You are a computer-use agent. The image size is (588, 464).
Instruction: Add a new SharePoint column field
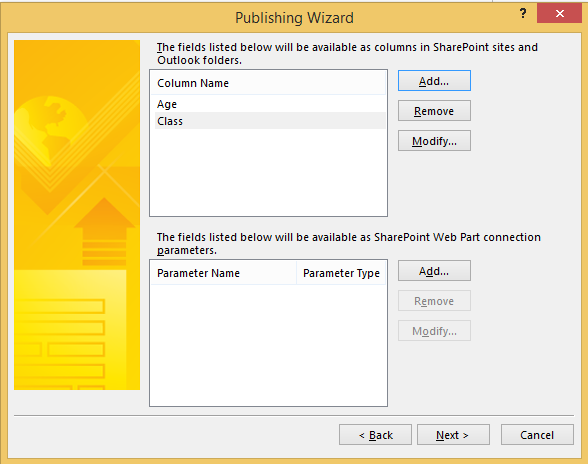[434, 81]
